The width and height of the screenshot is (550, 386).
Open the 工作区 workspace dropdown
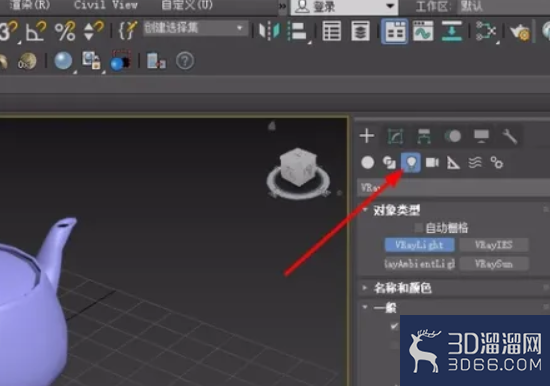[x=504, y=7]
